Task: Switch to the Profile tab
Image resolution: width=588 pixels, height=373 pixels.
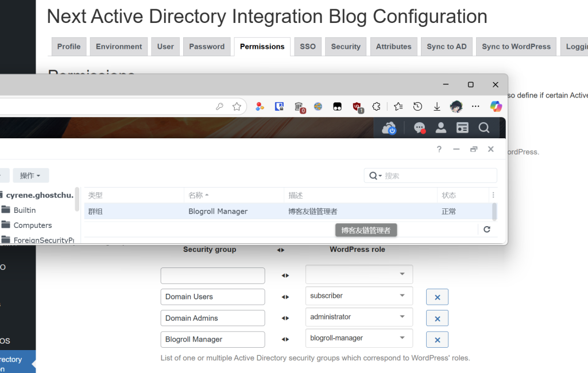Action: coord(69,46)
